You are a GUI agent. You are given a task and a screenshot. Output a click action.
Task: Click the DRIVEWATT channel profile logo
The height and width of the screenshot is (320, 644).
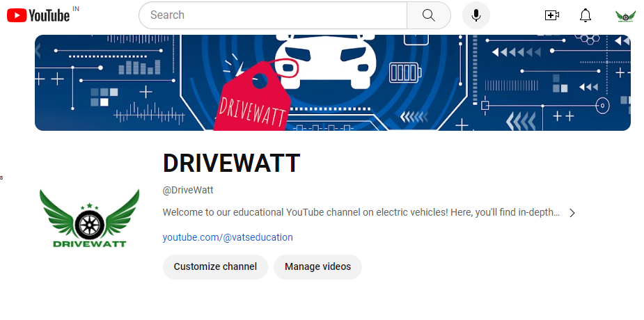point(89,218)
